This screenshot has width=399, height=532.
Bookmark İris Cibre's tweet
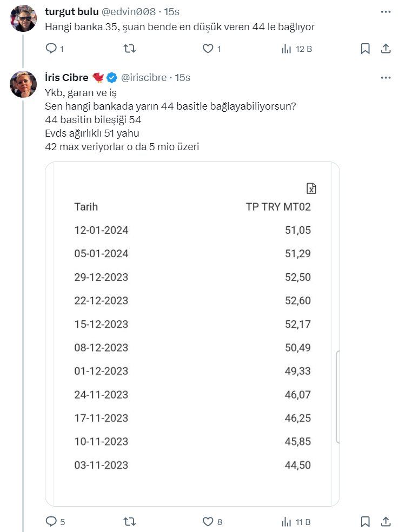pos(365,522)
